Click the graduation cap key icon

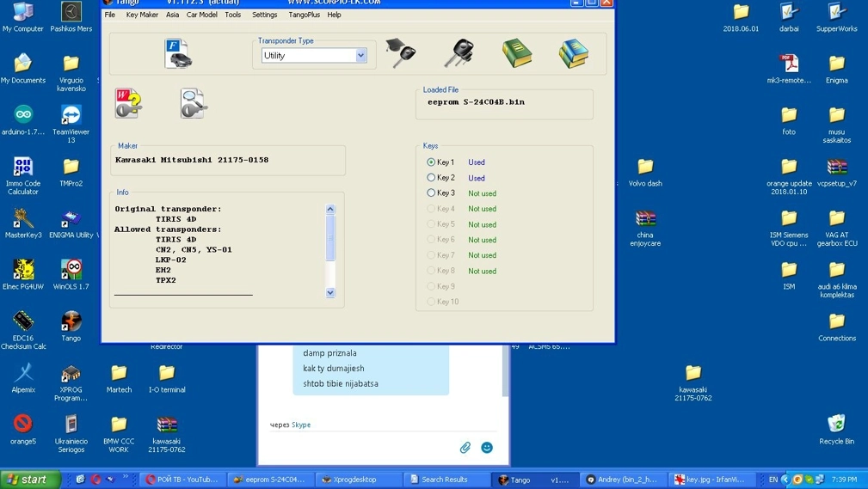pyautogui.click(x=401, y=53)
